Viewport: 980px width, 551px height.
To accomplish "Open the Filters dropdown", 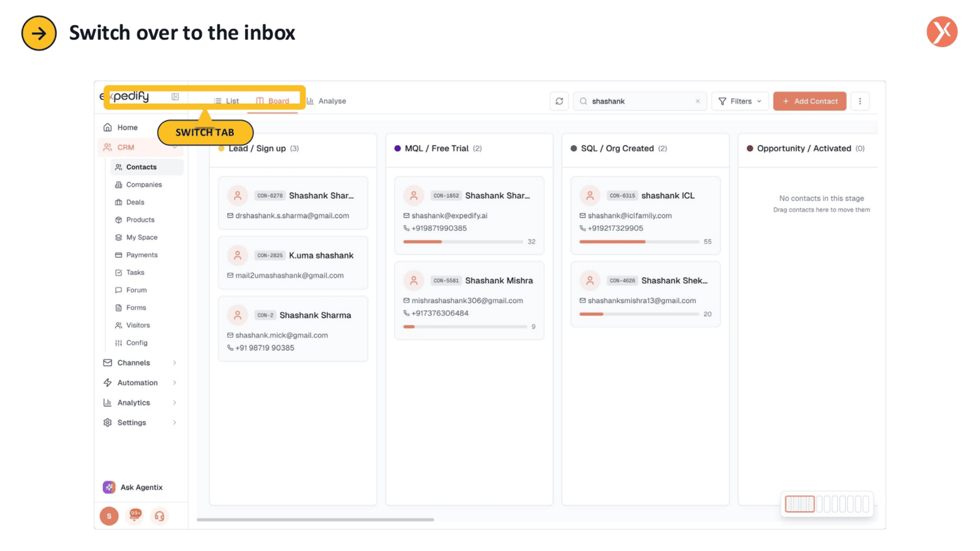I will (x=740, y=102).
